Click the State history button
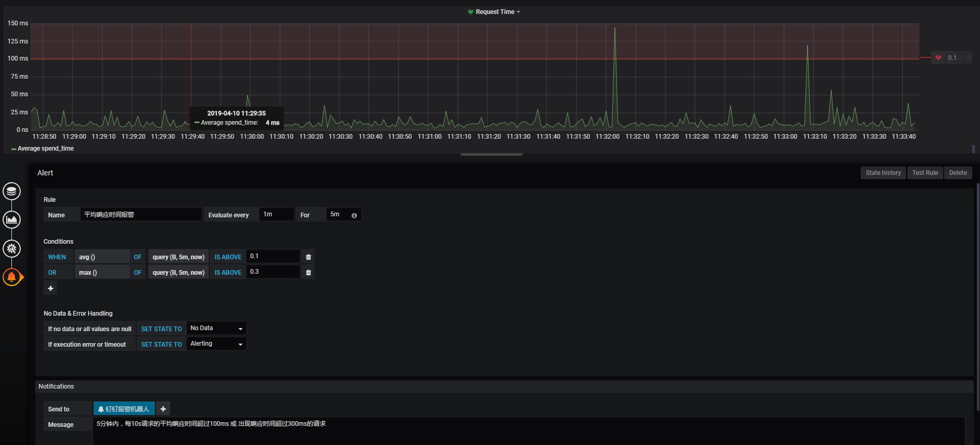The height and width of the screenshot is (445, 980). pos(883,173)
